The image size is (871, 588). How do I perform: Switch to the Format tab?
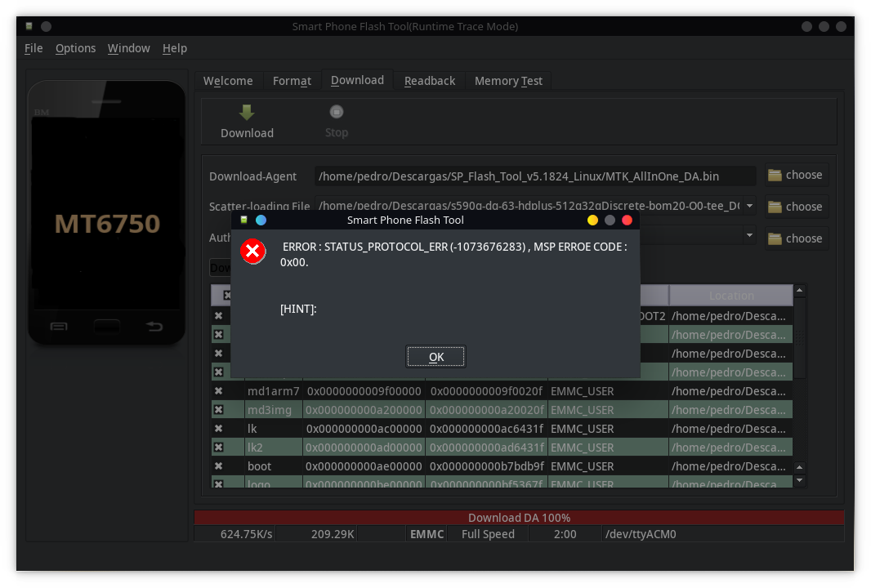click(293, 81)
